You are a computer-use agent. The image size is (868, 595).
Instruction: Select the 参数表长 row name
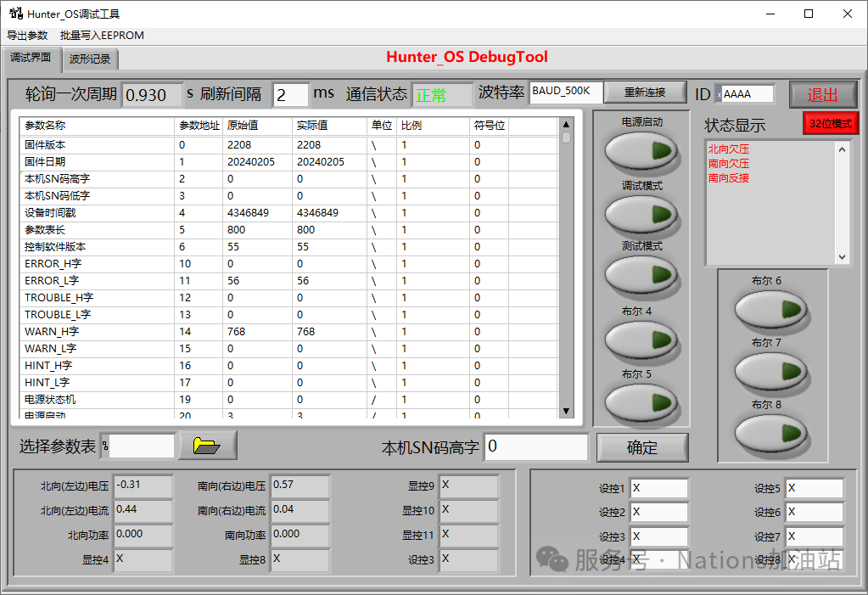click(x=45, y=230)
